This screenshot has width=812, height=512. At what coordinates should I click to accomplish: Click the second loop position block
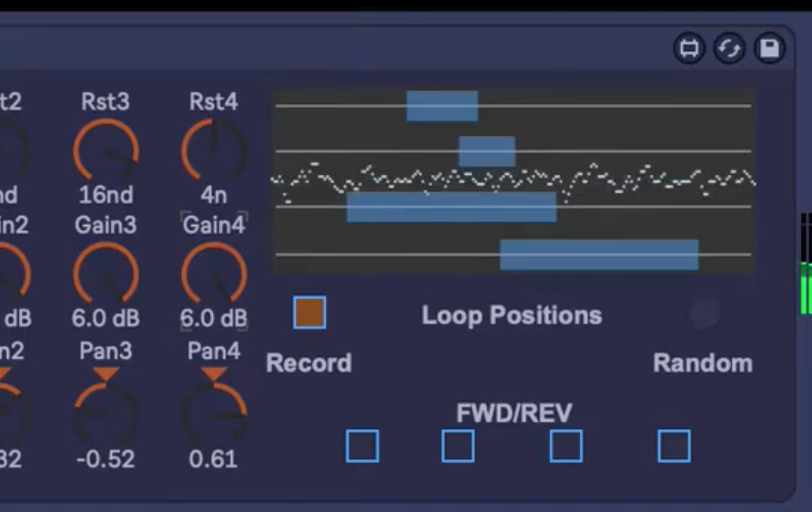point(486,151)
